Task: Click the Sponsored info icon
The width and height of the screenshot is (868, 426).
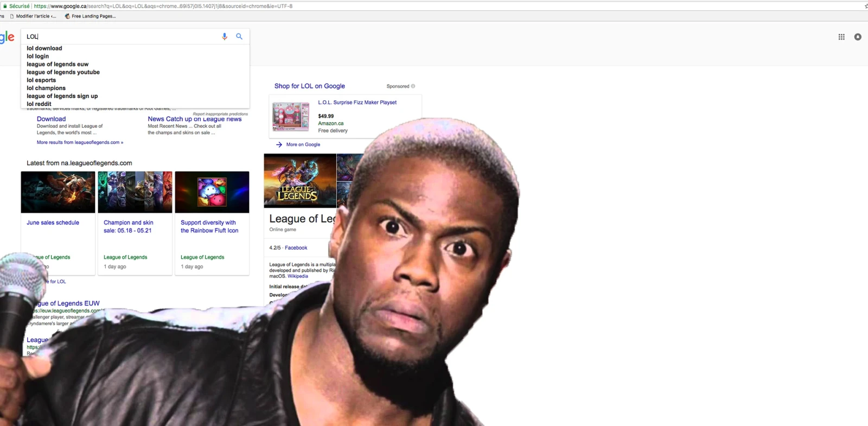Action: pyautogui.click(x=413, y=86)
